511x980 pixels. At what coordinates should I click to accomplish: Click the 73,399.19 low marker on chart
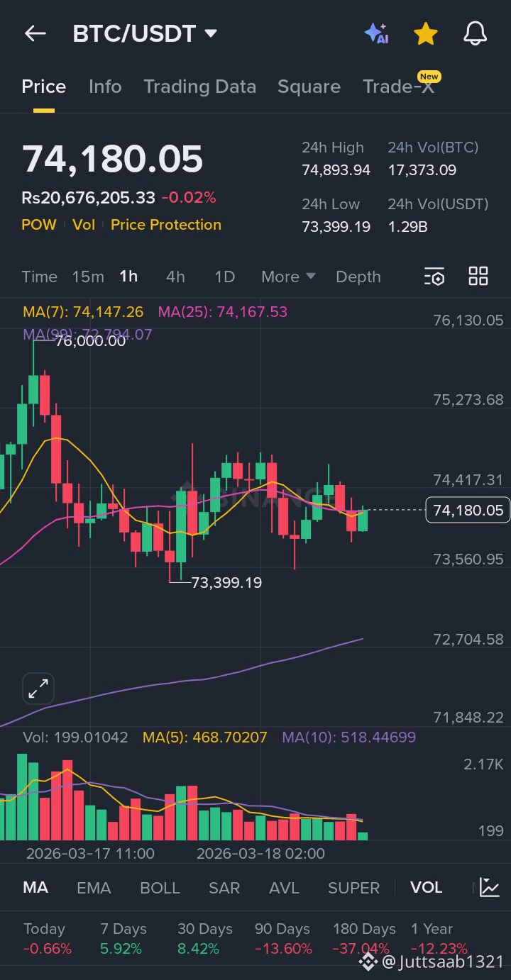(x=226, y=583)
